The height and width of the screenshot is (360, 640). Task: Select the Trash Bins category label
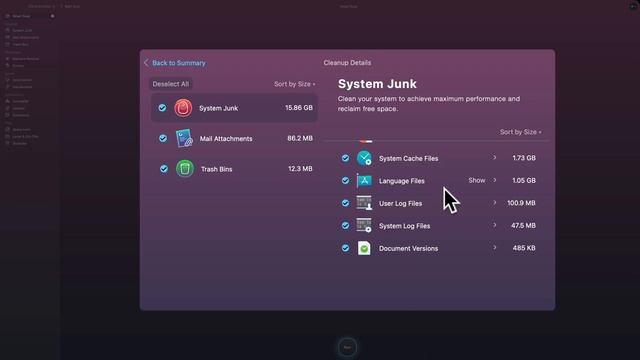pos(216,169)
